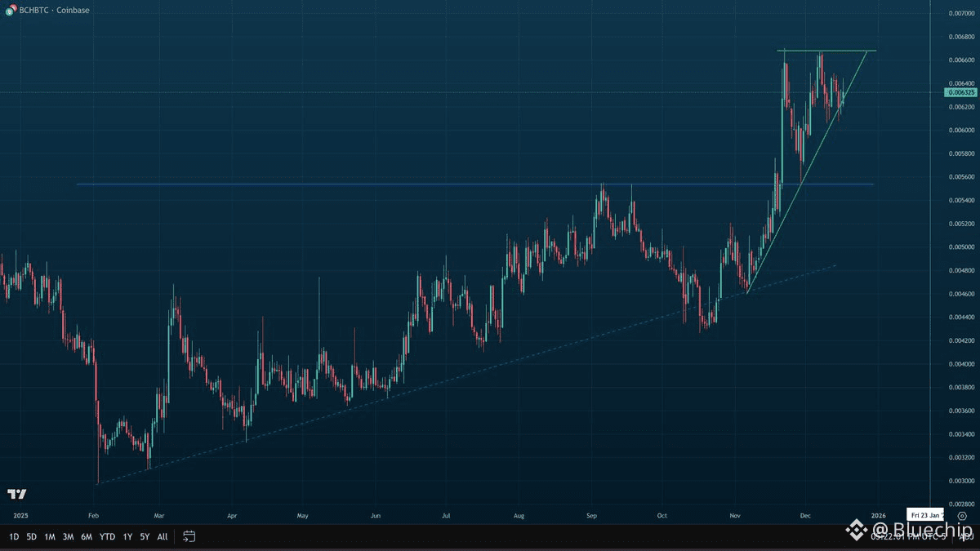Select the YTD time range
This screenshot has height=551, width=980.
[107, 536]
